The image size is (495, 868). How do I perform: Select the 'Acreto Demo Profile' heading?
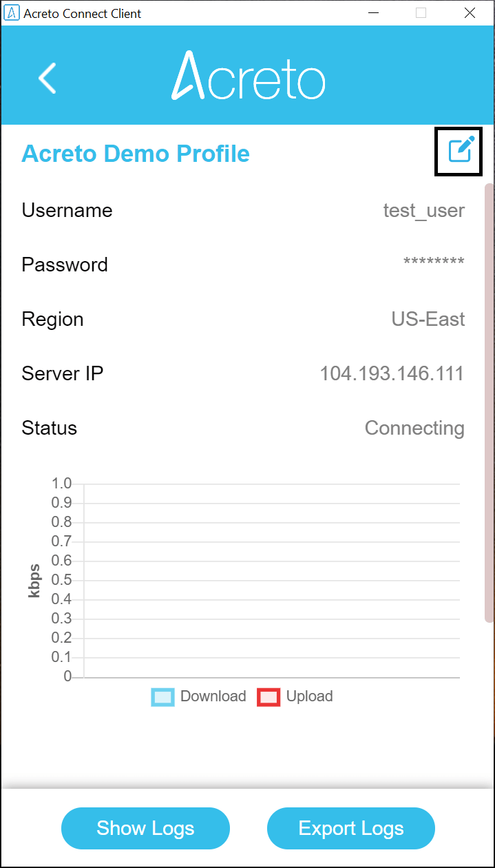click(x=136, y=154)
